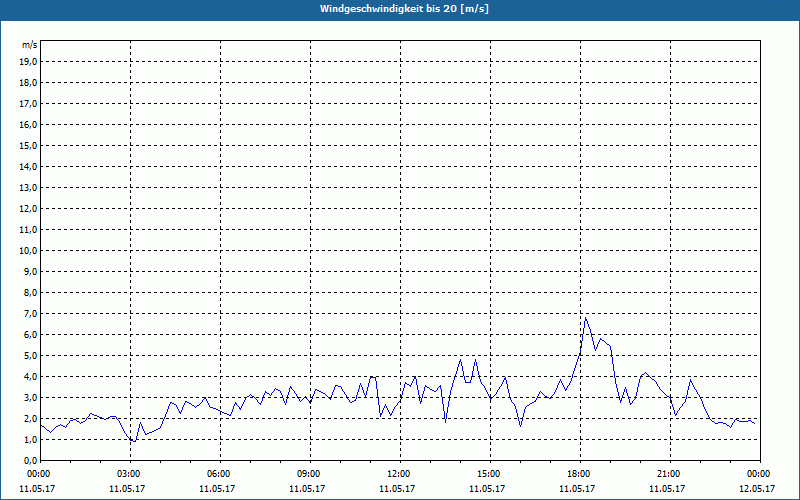
Task: Select the 8,0 y-axis label
Action: coord(30,292)
